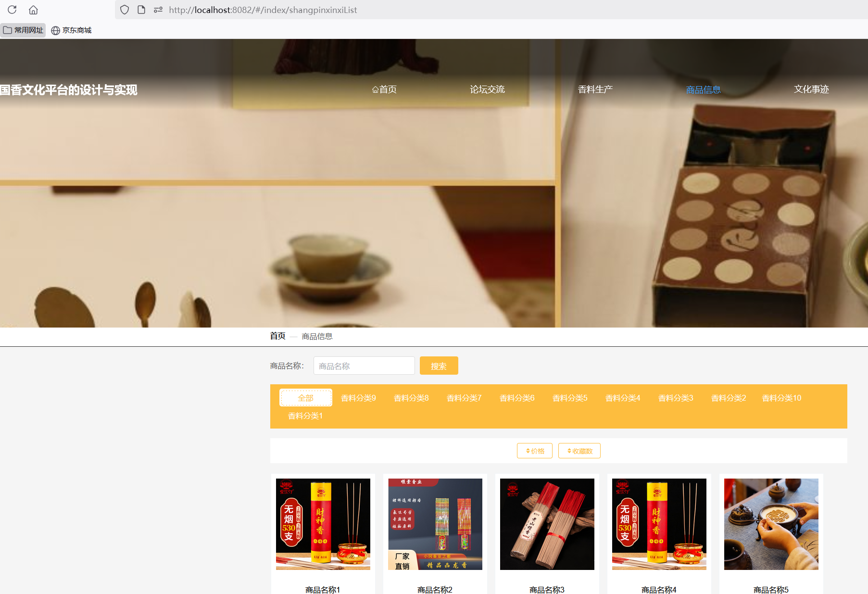868x594 pixels.
Task: Filter by 香料分类9 category
Action: tap(358, 398)
